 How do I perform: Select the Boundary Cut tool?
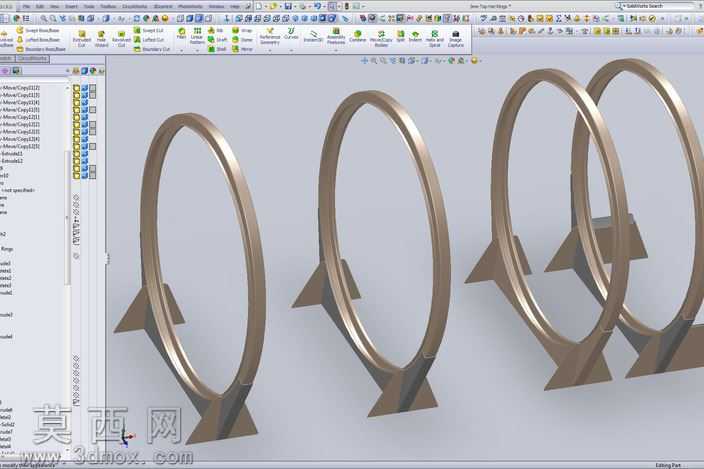pyautogui.click(x=152, y=49)
